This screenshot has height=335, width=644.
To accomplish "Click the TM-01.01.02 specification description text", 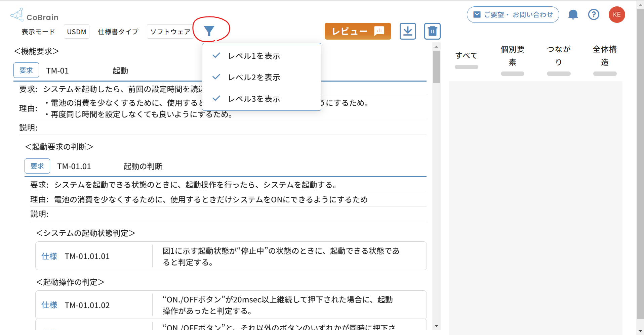I will coord(278,305).
